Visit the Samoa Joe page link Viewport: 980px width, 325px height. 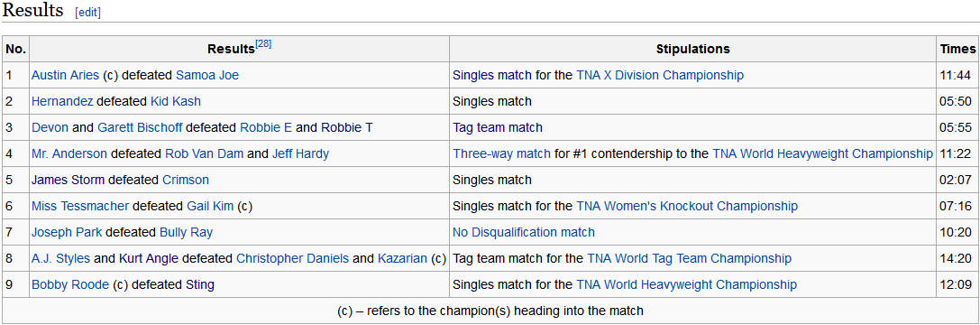click(207, 75)
